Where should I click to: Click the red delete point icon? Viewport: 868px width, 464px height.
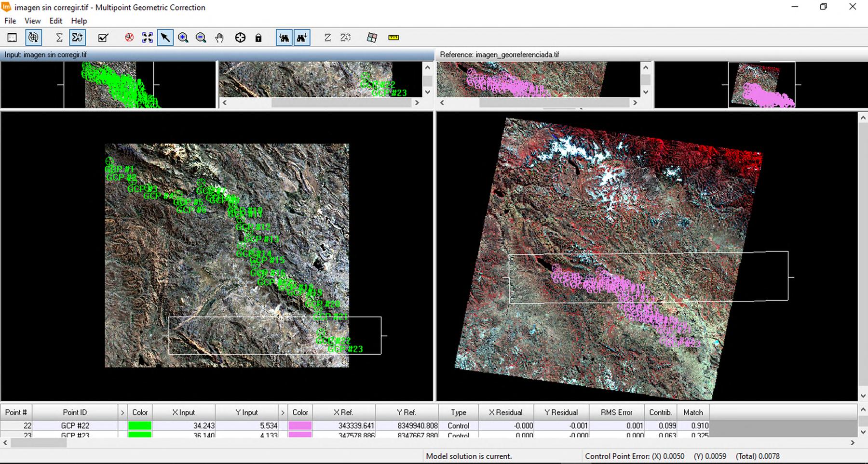tap(129, 38)
